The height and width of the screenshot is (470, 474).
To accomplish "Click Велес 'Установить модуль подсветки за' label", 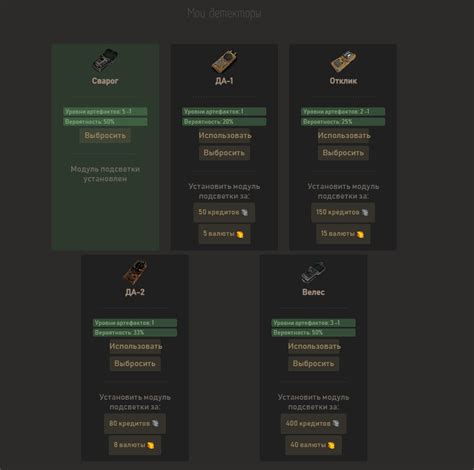I will point(313,402).
